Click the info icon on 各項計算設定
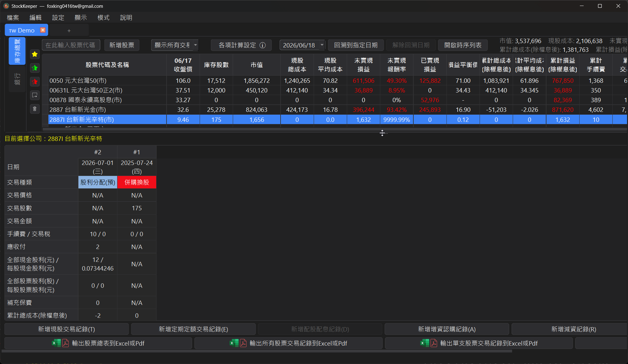628x364 pixels. 263,45
